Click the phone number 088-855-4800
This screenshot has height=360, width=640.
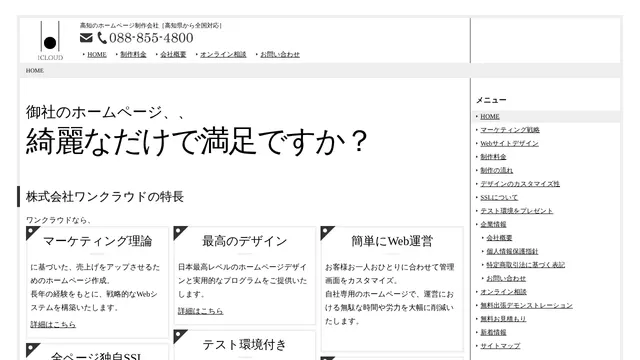(151, 38)
